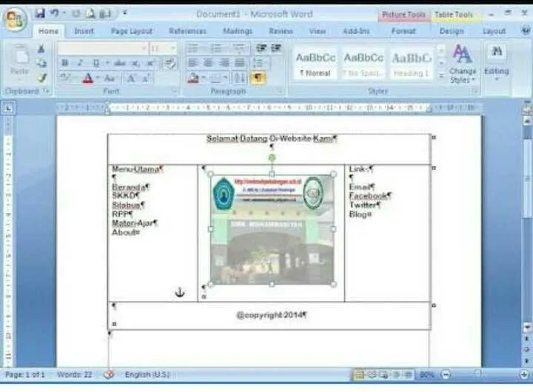Open the Page Layout tab
The image size is (533, 392).
pos(132,31)
